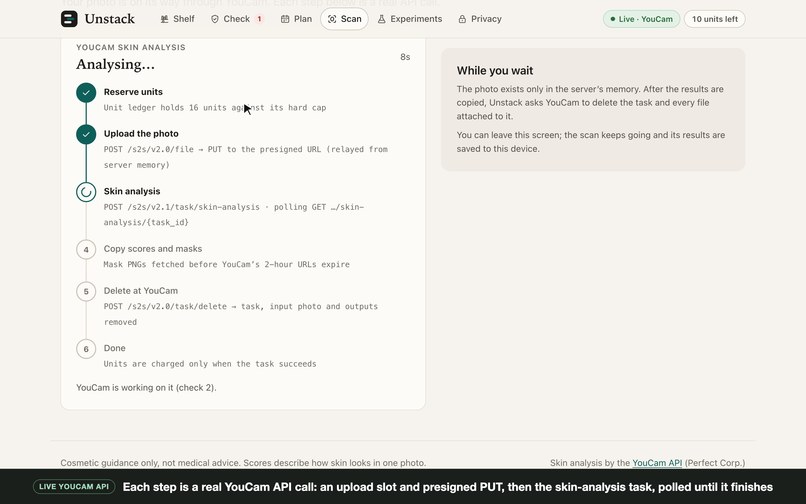This screenshot has width=806, height=504.
Task: Click the Skin analysis spinner icon
Action: click(86, 192)
